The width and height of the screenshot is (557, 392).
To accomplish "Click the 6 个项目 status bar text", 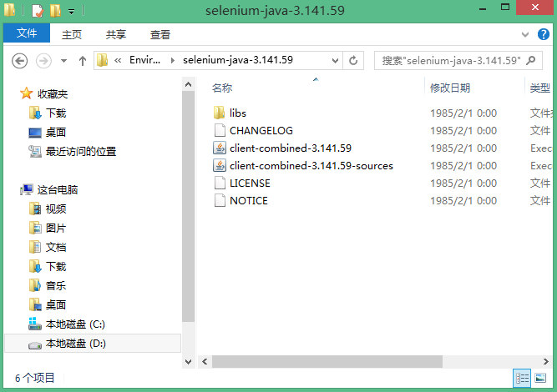I will click(34, 378).
